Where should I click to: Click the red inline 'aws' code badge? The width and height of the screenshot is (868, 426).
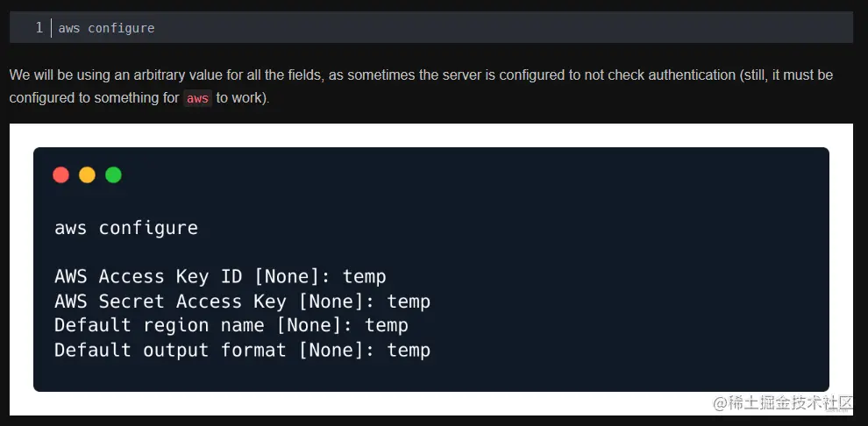pos(197,98)
